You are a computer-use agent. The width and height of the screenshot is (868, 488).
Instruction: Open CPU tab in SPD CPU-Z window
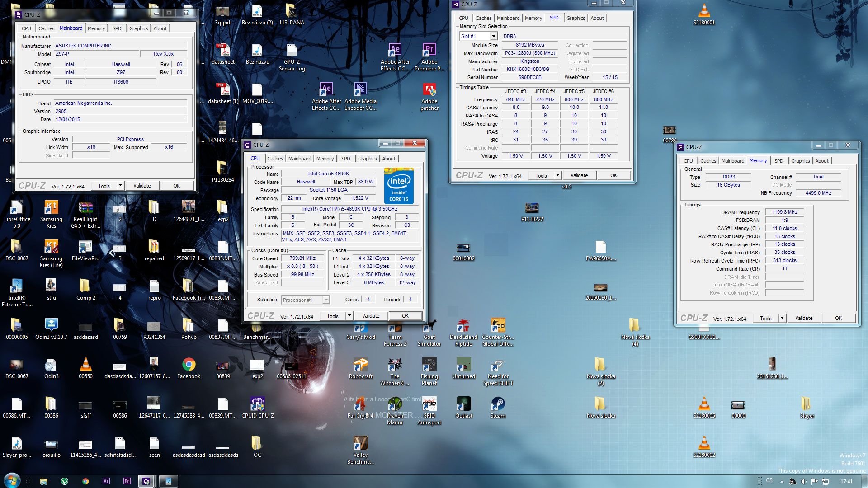[463, 18]
